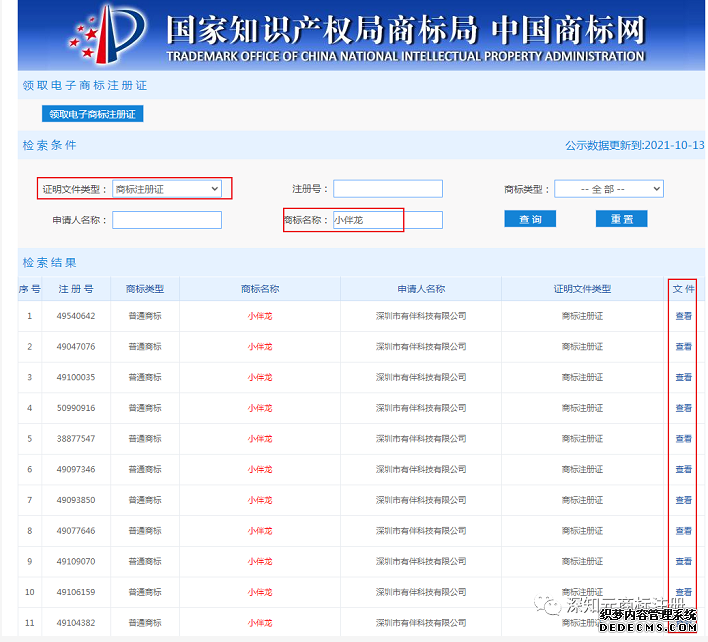
Task: Click the red 小伴龙 name in row 1
Action: (x=260, y=316)
